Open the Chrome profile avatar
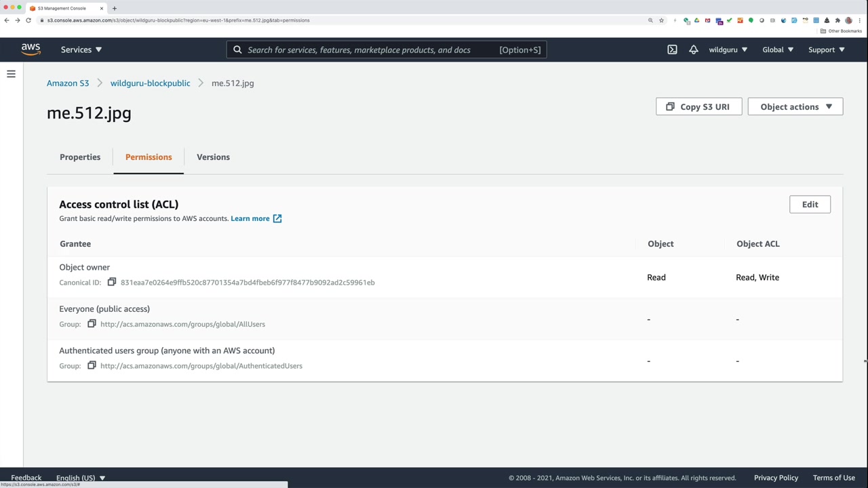 [848, 20]
